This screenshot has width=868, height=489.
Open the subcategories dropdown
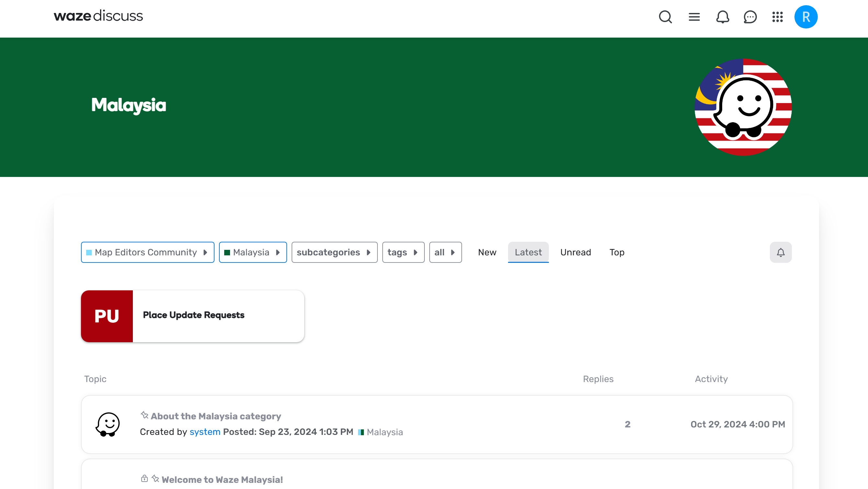tap(334, 252)
